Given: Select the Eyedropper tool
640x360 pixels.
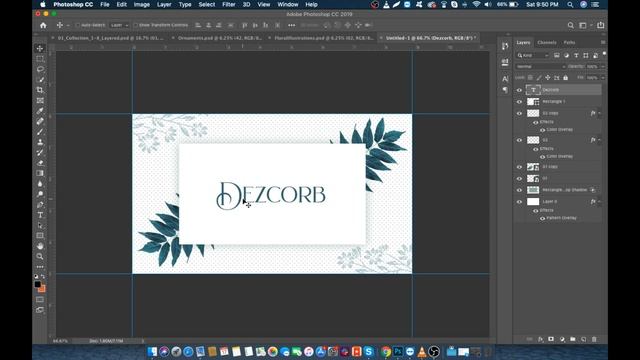Looking at the screenshot, I should (x=40, y=111).
